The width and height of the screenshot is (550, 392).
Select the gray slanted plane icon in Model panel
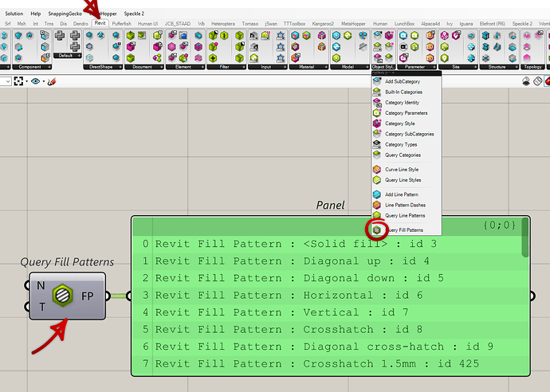click(363, 47)
